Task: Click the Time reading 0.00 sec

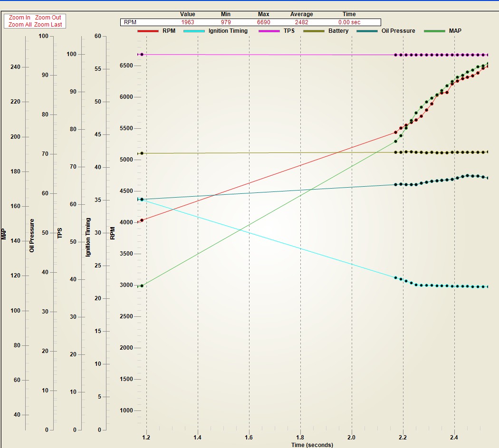Action: click(x=349, y=22)
